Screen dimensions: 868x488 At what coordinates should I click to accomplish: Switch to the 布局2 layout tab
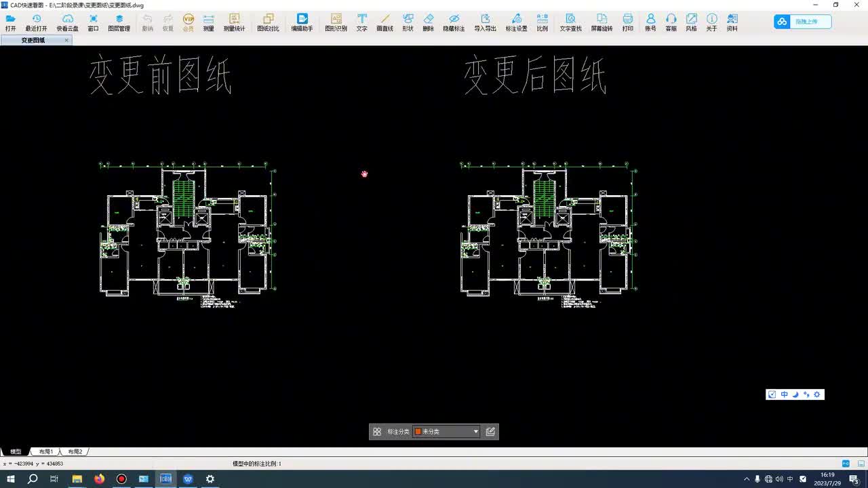pyautogui.click(x=75, y=451)
